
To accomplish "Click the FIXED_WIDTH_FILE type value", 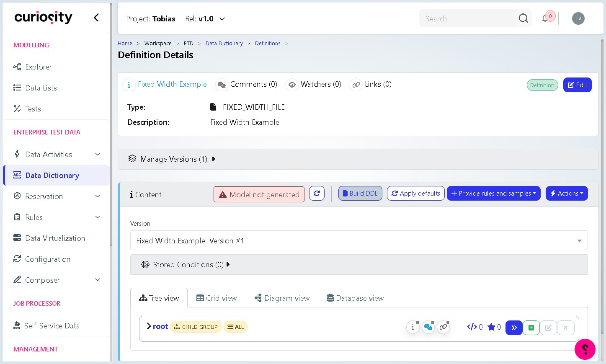I will [254, 107].
